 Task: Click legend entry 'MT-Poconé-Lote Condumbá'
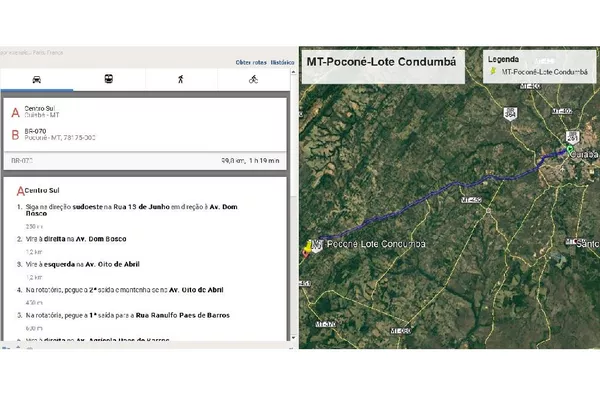[545, 72]
